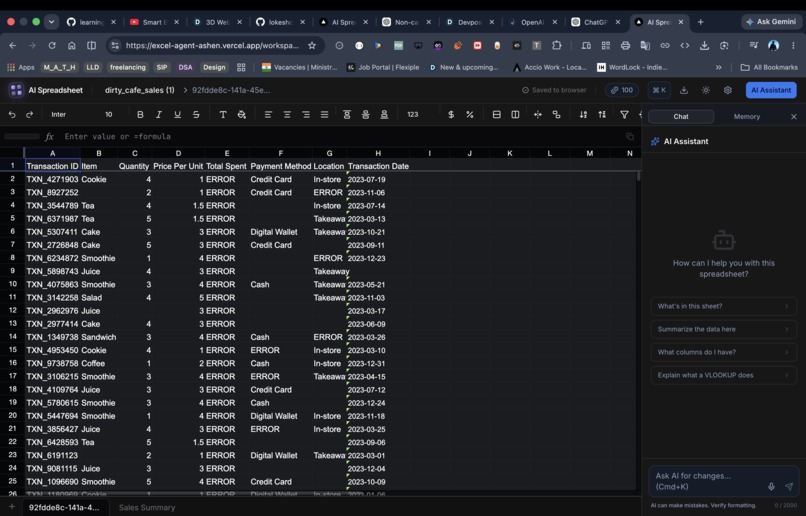Image resolution: width=806 pixels, height=516 pixels.
Task: Open the font size 10 dropdown
Action: [x=108, y=115]
